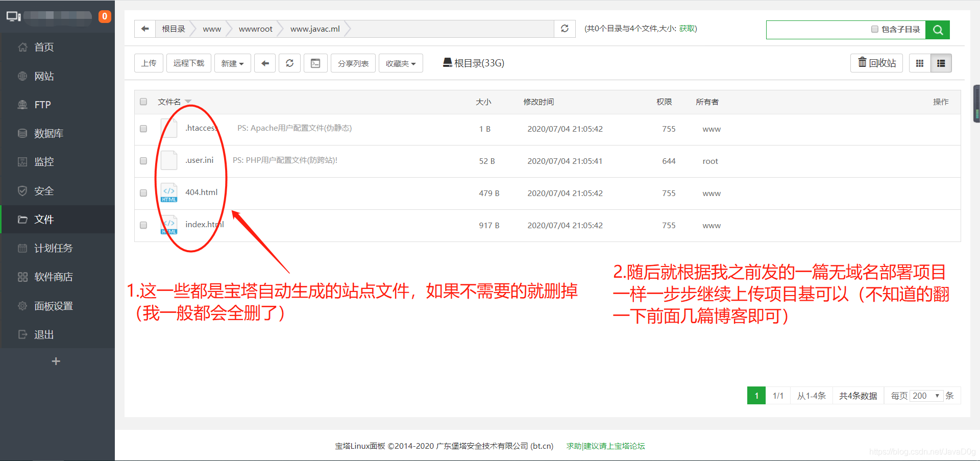Switch to grid view of files

coord(920,63)
